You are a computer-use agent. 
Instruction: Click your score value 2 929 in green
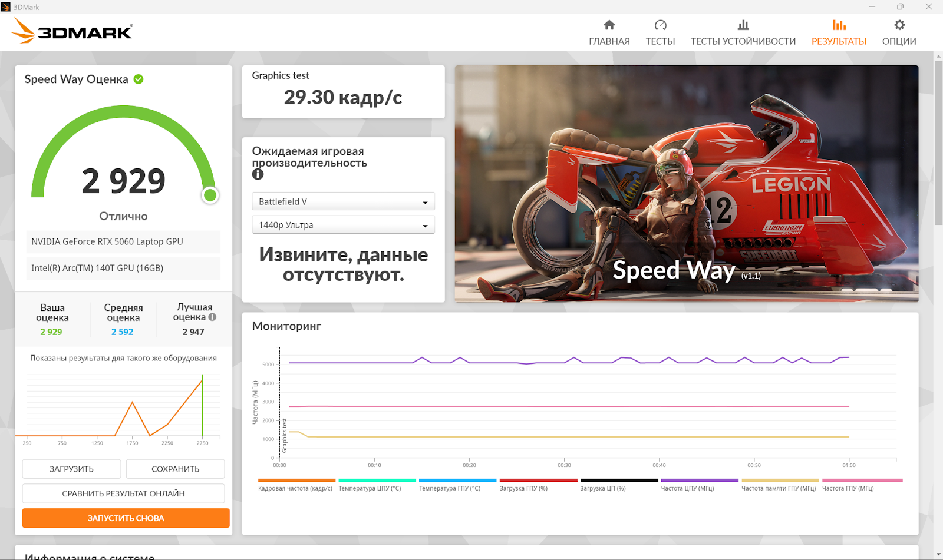tap(51, 332)
